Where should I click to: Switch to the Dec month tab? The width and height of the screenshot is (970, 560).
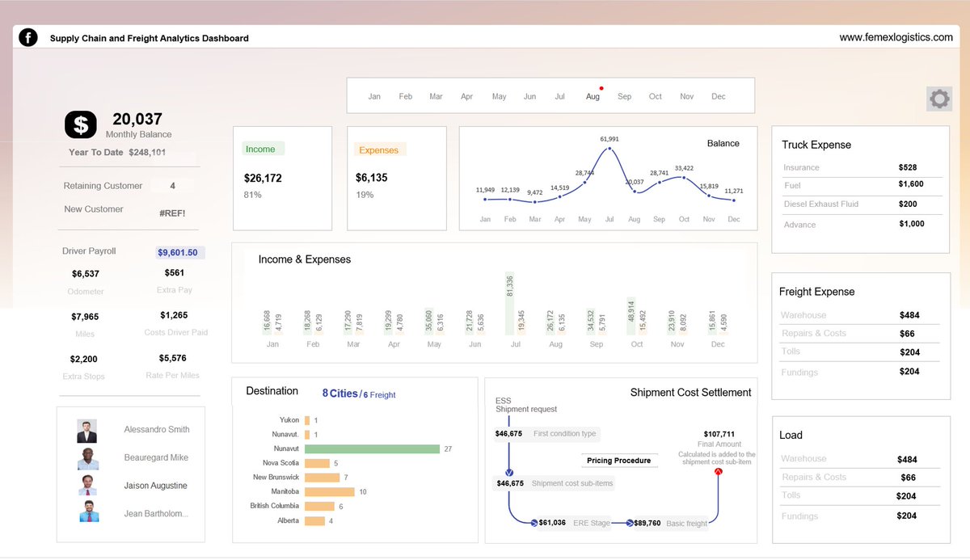[x=718, y=95]
